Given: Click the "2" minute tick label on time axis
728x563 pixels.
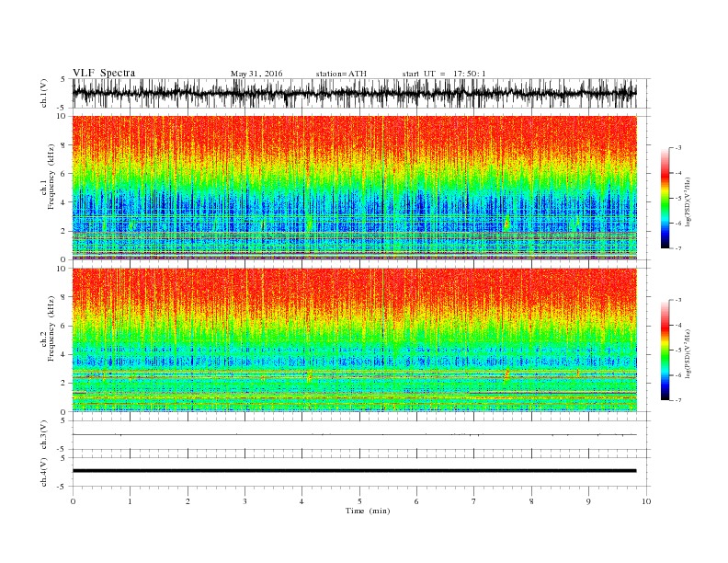Looking at the screenshot, I should pos(188,501).
